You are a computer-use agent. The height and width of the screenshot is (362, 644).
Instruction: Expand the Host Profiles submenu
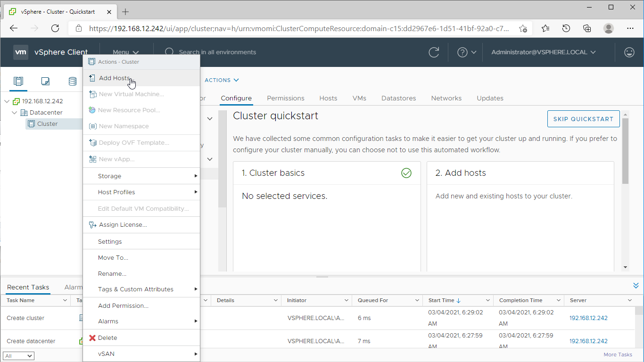tap(141, 192)
